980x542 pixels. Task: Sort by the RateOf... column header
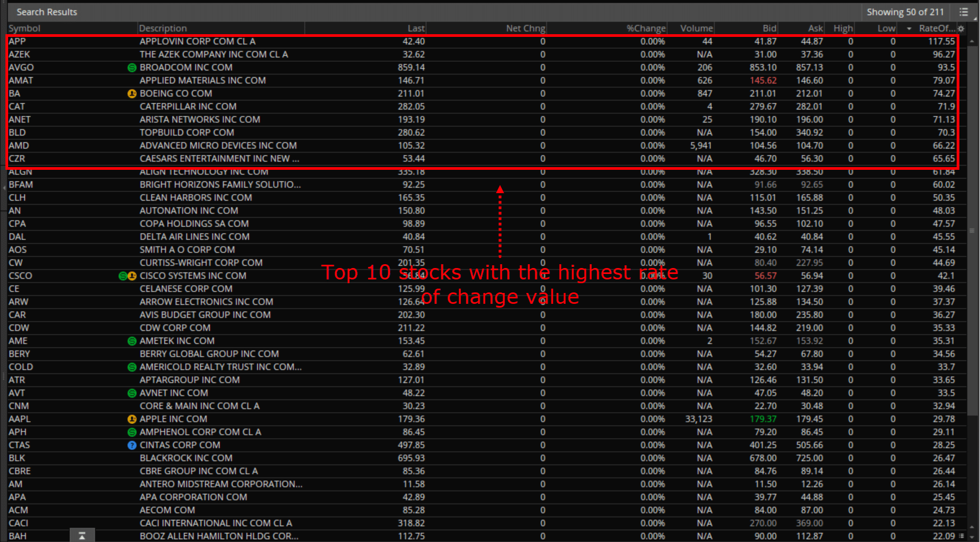click(x=937, y=28)
